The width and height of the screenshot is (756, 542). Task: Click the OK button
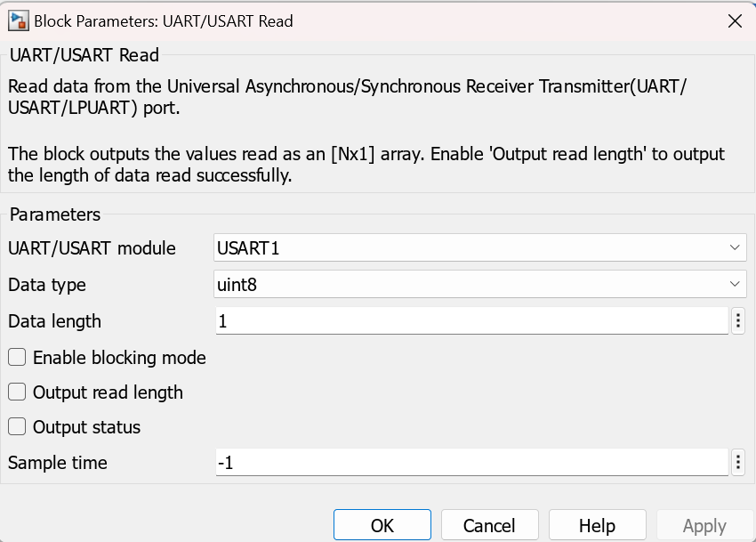click(x=382, y=524)
